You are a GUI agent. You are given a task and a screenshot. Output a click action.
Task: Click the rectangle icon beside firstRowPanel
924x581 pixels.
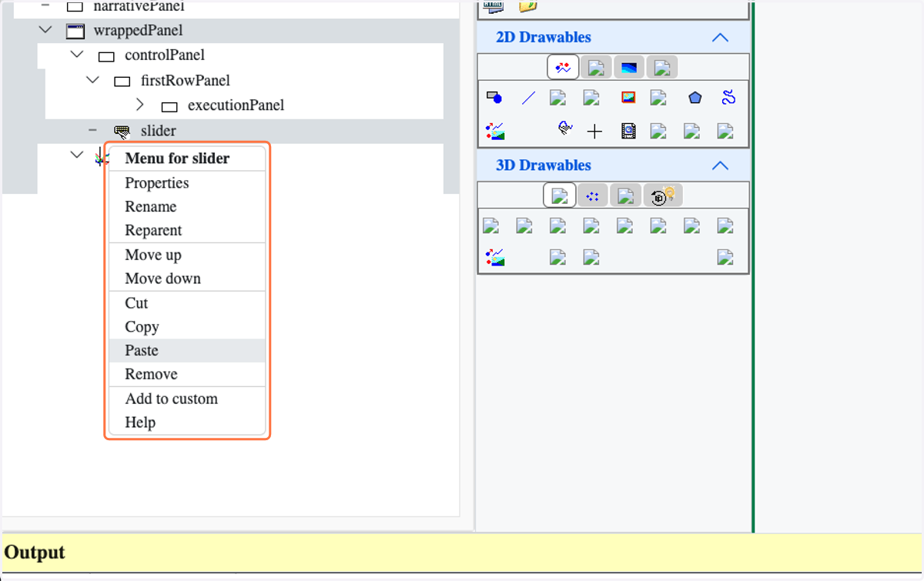122,81
